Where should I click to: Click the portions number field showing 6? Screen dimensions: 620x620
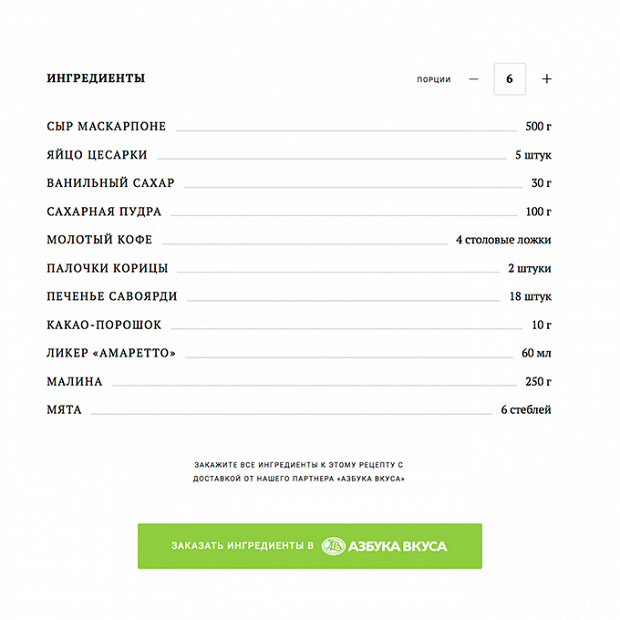510,79
